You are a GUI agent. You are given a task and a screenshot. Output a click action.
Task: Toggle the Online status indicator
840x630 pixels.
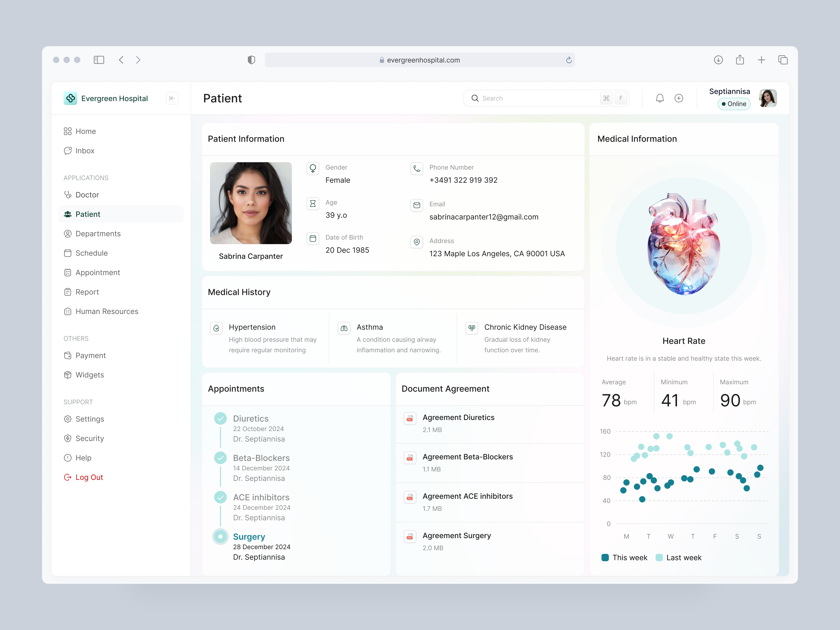click(x=734, y=104)
